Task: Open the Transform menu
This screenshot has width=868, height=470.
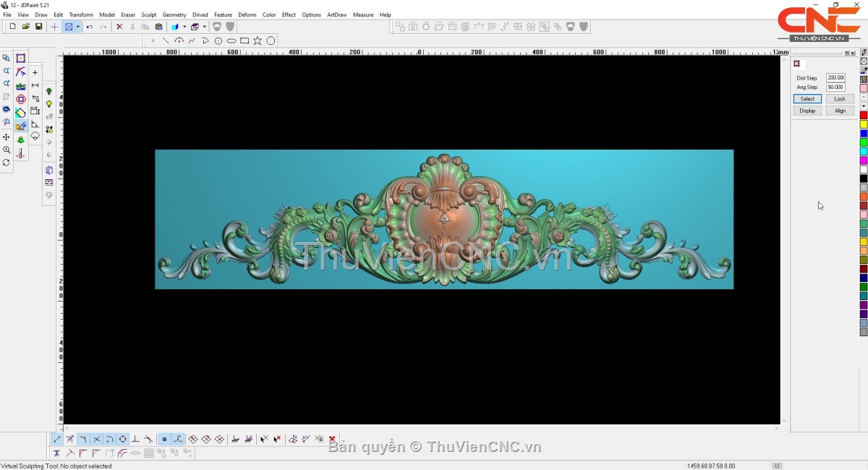Action: pos(81,14)
